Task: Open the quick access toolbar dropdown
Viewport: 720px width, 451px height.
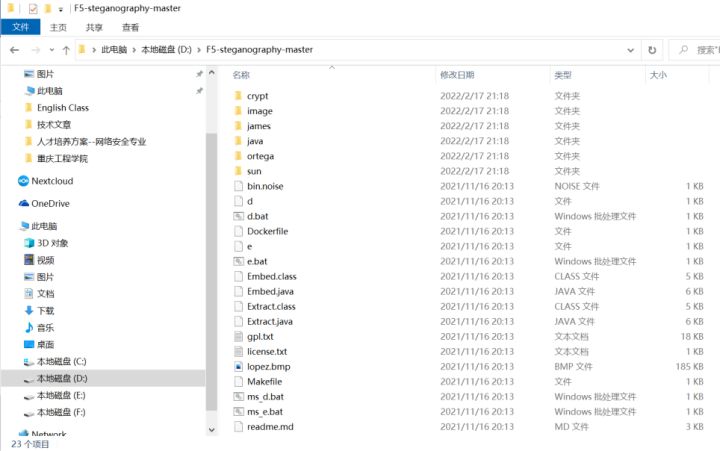Action: click(60, 9)
